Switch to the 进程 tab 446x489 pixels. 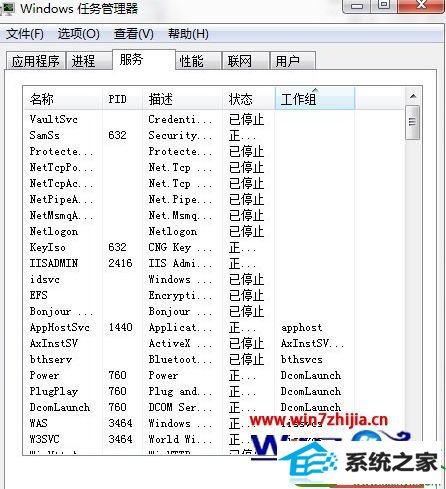89,61
